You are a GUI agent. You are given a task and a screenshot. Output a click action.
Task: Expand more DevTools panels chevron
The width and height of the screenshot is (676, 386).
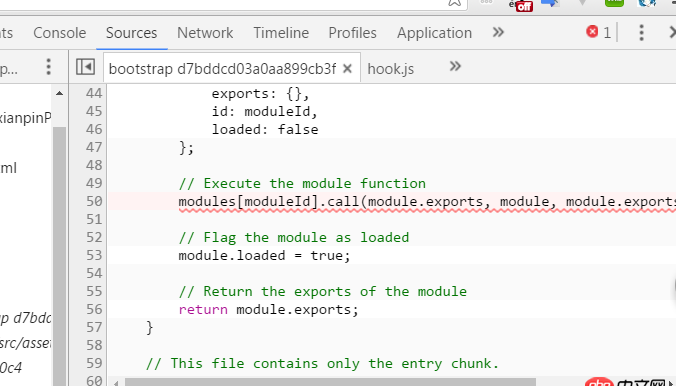[x=498, y=32]
